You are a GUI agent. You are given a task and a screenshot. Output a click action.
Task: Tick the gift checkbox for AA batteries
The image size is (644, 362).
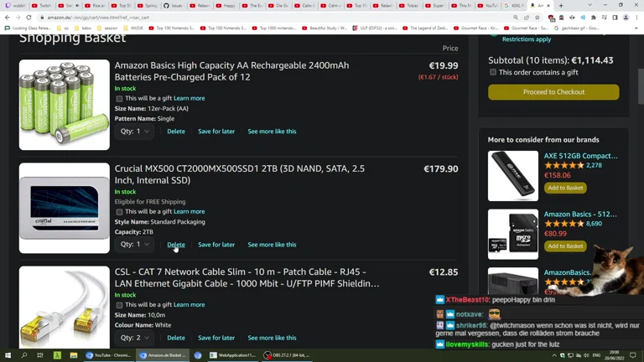(x=119, y=99)
